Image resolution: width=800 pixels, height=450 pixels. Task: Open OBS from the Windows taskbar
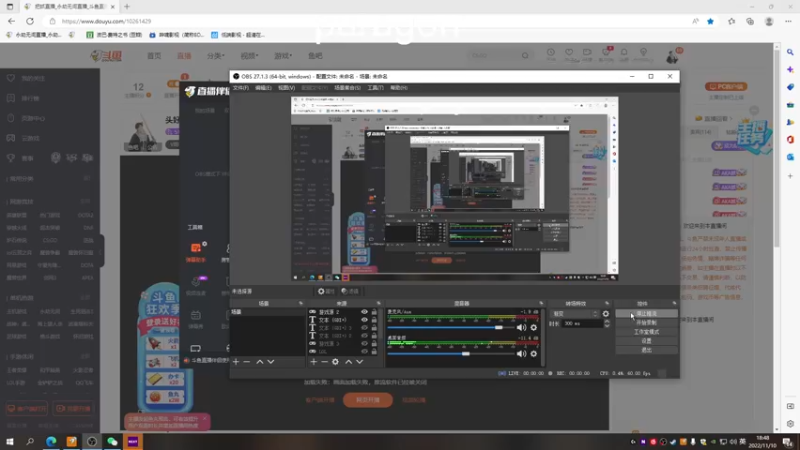pyautogui.click(x=92, y=441)
